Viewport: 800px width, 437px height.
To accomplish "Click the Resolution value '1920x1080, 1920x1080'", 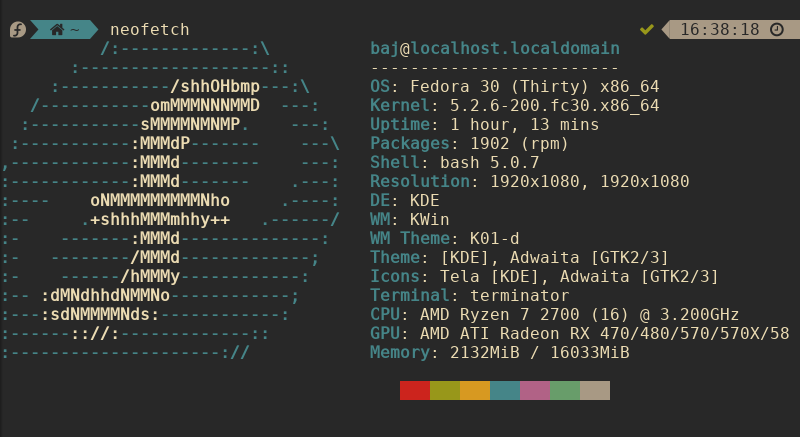I will (x=590, y=182).
